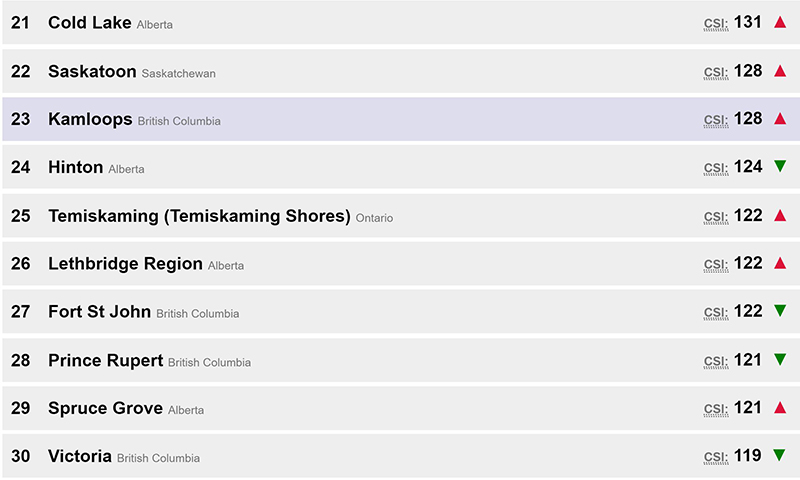Click red up arrow for Temiskaming Shores
This screenshot has height=480, width=800.
pyautogui.click(x=781, y=215)
